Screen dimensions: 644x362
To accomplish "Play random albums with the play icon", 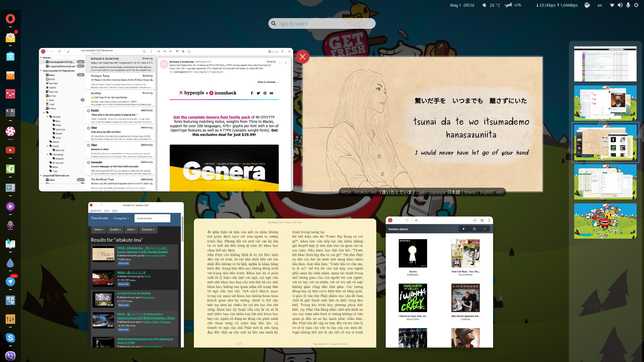I will coord(464,229).
